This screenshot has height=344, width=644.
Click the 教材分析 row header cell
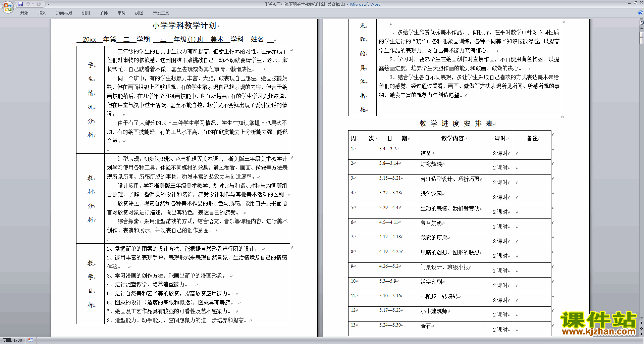coord(91,199)
